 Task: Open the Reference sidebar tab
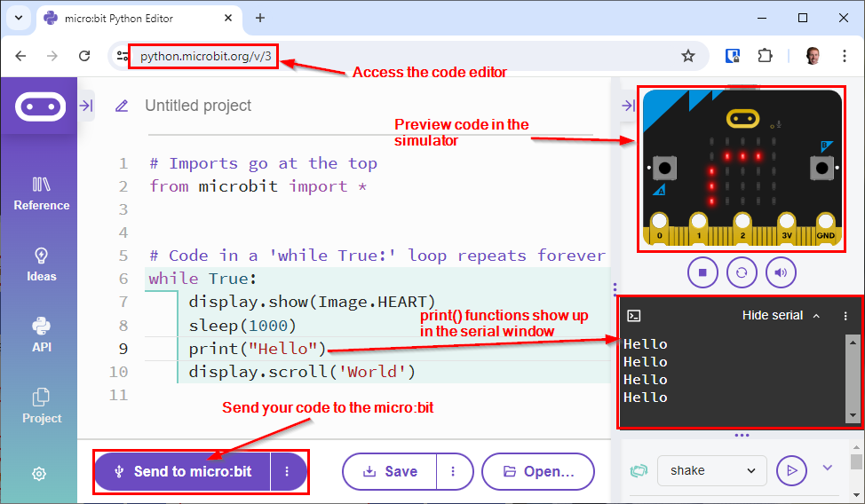(x=42, y=194)
